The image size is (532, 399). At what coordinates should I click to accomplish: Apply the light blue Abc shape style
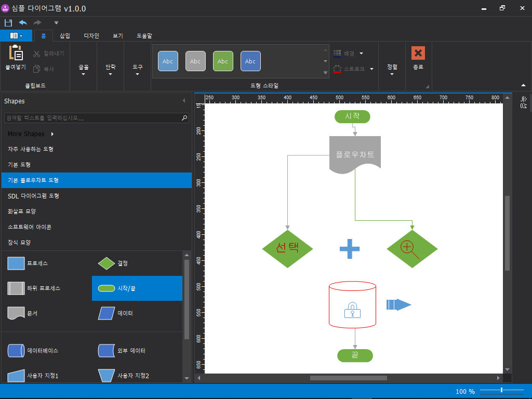(x=168, y=61)
